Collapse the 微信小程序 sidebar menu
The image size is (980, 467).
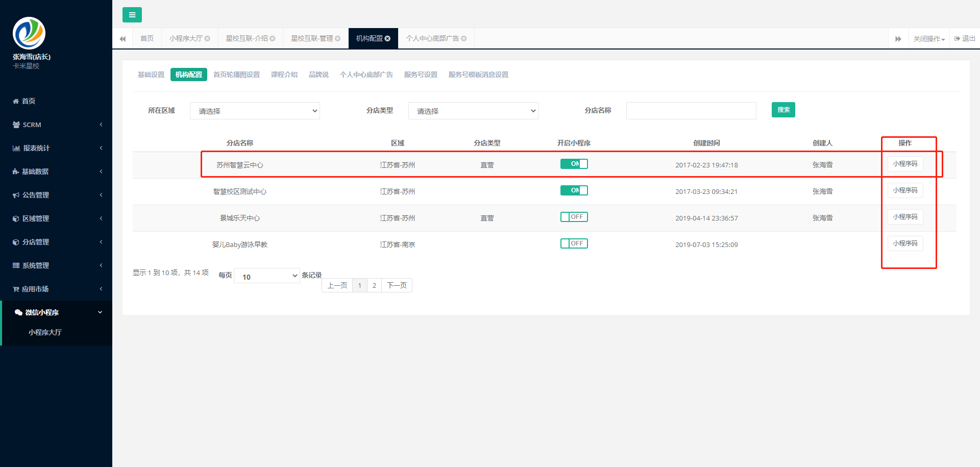tap(56, 312)
